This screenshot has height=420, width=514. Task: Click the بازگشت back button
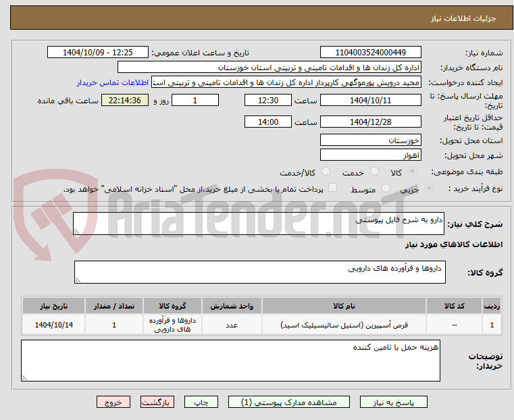(x=157, y=402)
